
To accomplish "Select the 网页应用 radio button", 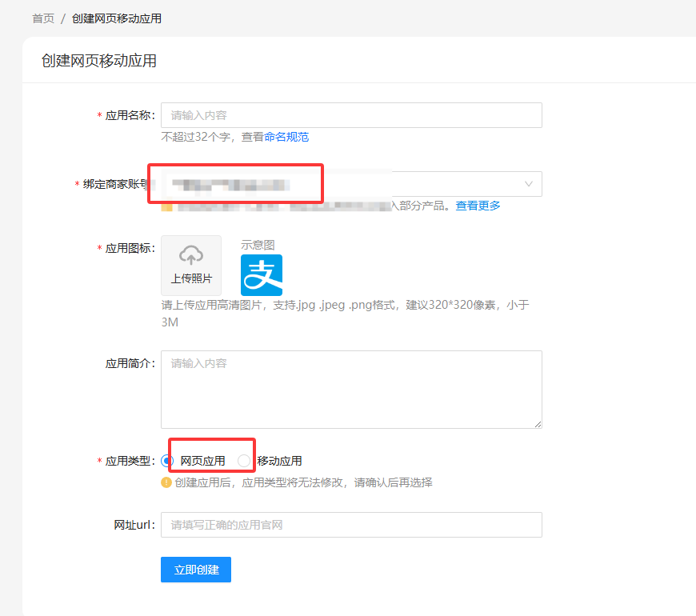I will tap(167, 460).
